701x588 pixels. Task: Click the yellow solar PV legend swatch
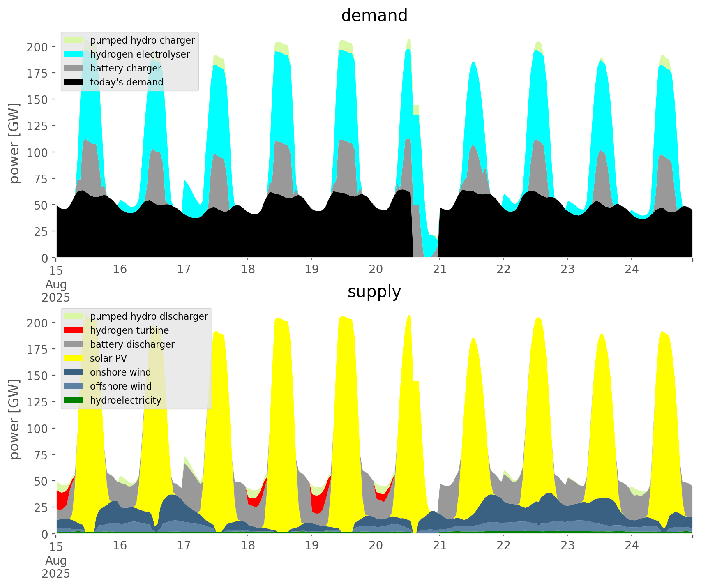[74, 358]
